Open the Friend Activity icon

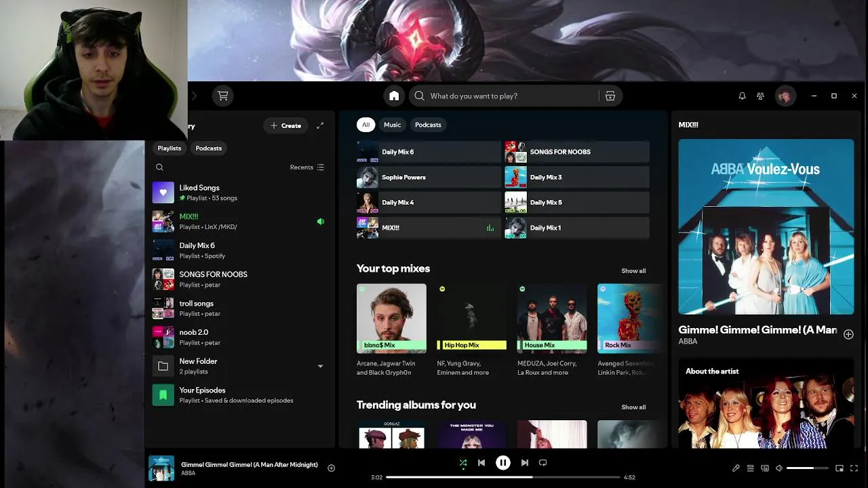(761, 96)
